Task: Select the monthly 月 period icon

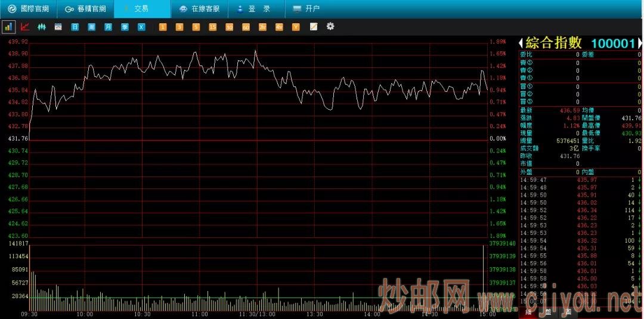Action: (x=108, y=27)
